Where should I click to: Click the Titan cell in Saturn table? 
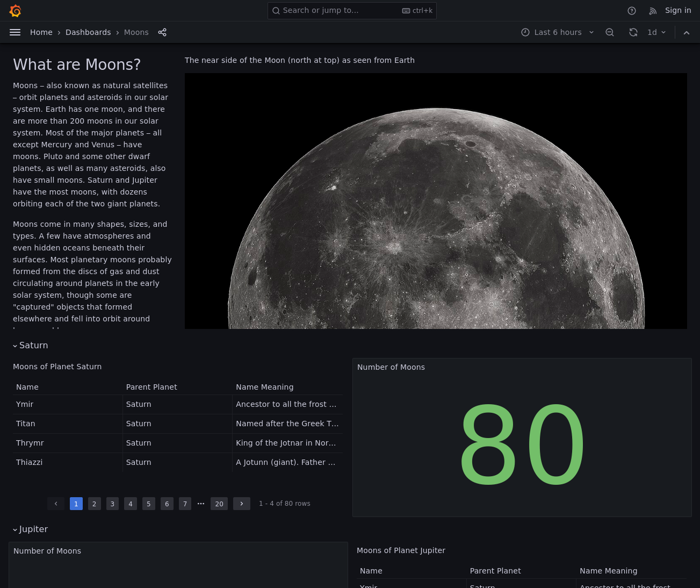[x=68, y=424]
